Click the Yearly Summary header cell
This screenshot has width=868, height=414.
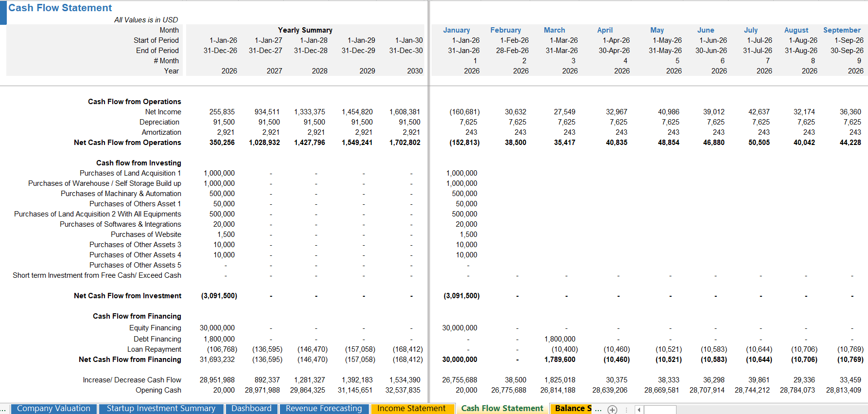coord(305,30)
